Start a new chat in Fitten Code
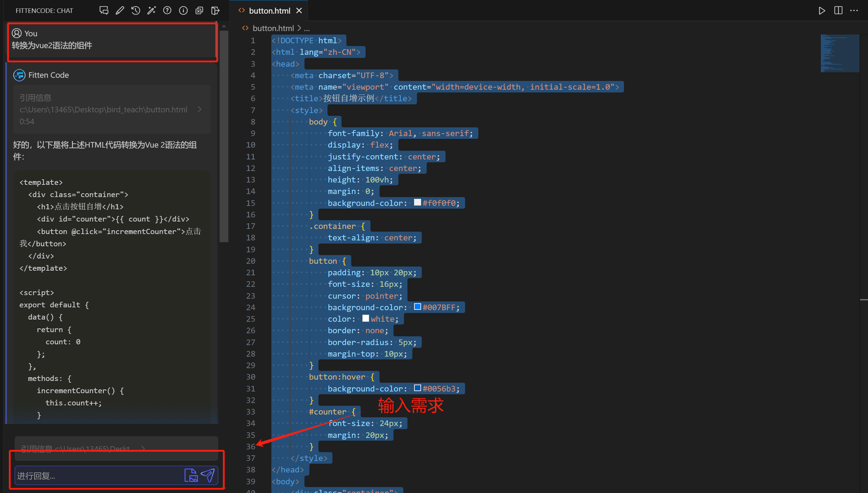 pyautogui.click(x=104, y=10)
